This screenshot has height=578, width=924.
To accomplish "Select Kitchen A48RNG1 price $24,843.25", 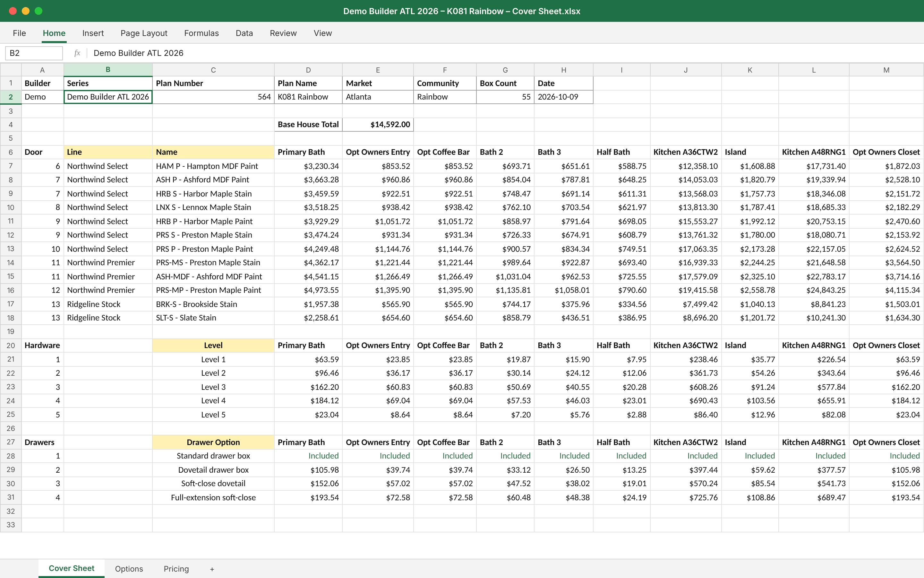I will (814, 291).
